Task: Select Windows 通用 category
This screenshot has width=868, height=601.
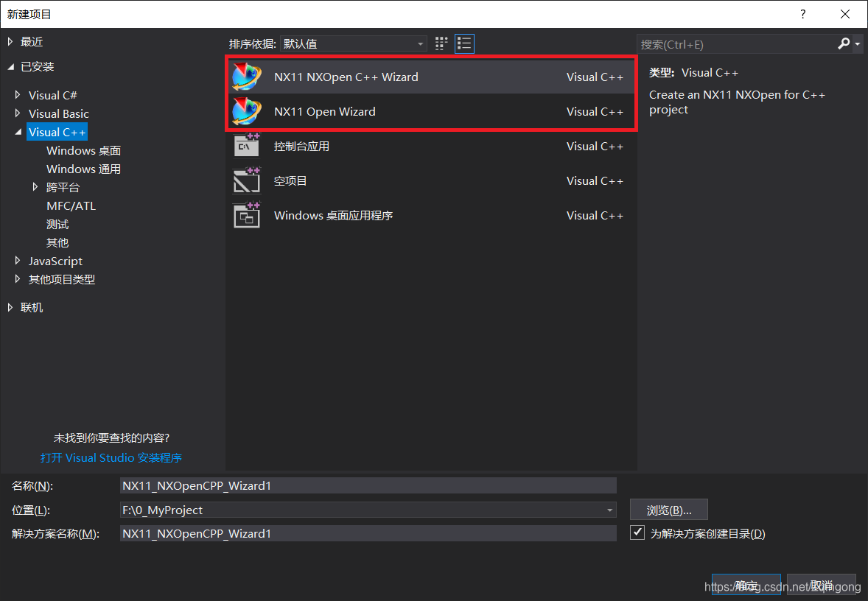Action: click(83, 169)
